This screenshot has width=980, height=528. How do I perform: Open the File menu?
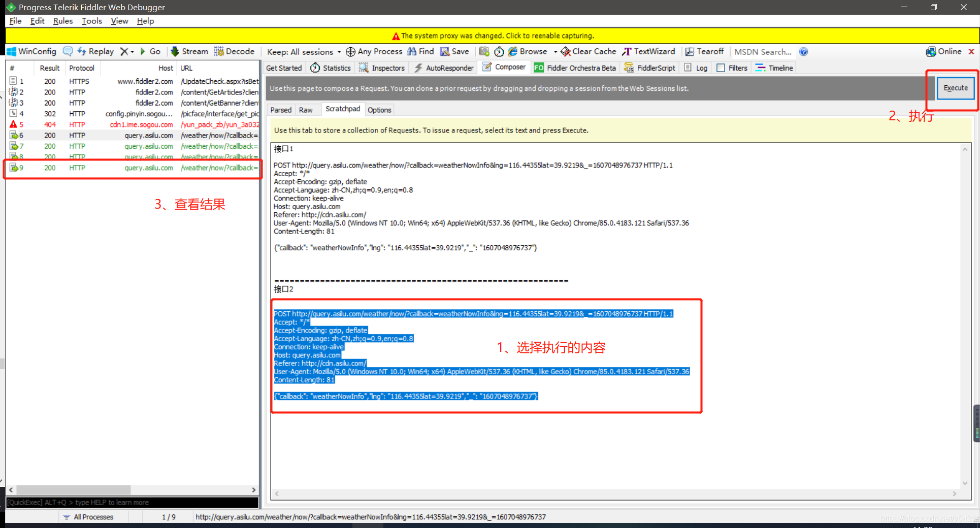16,21
